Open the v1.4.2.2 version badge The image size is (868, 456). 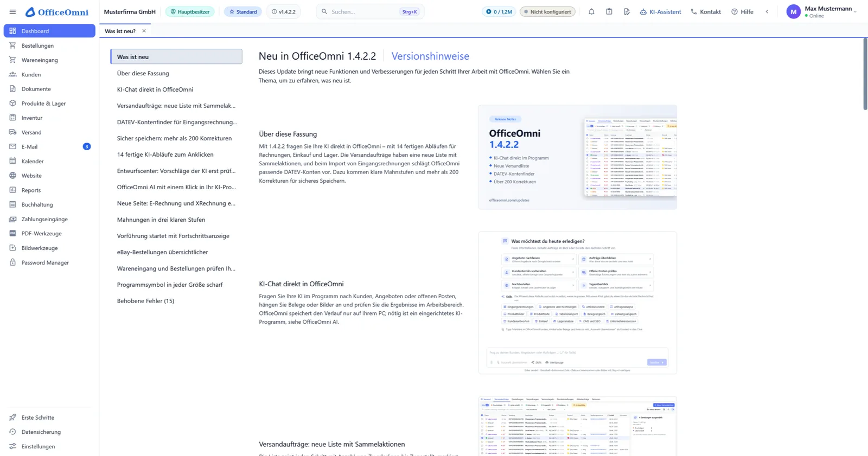point(284,12)
